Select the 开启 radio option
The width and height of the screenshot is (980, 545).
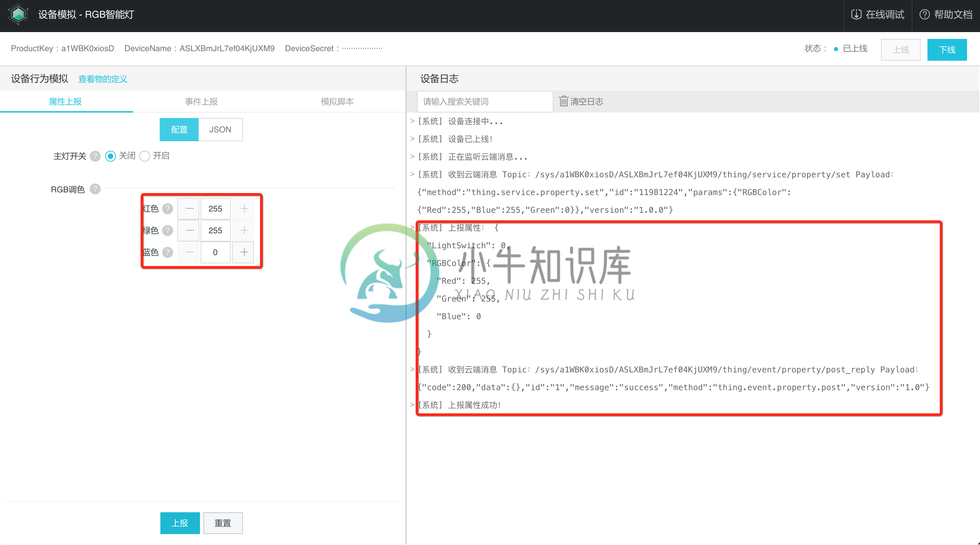145,156
